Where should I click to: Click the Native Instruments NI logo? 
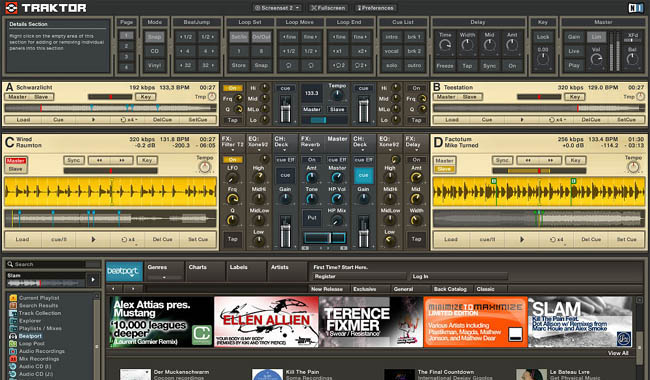pyautogui.click(x=635, y=7)
